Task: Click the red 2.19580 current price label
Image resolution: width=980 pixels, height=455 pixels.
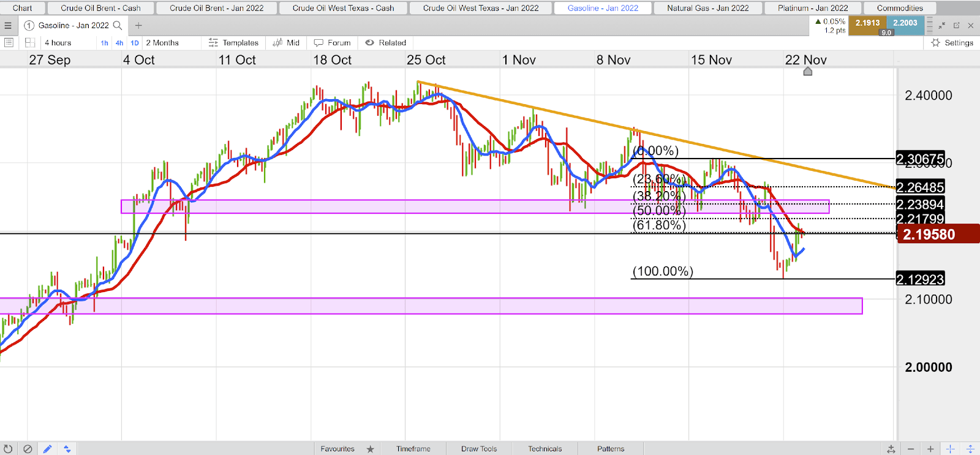Action: [938, 234]
